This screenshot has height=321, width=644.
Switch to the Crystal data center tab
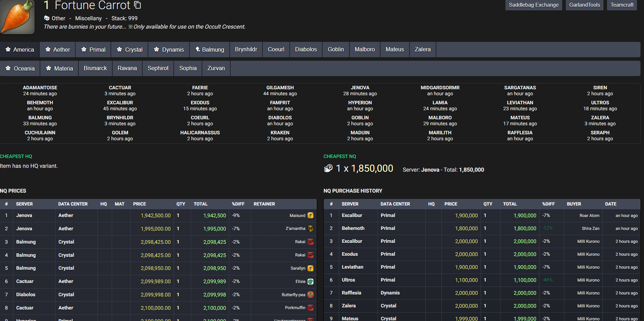point(130,50)
